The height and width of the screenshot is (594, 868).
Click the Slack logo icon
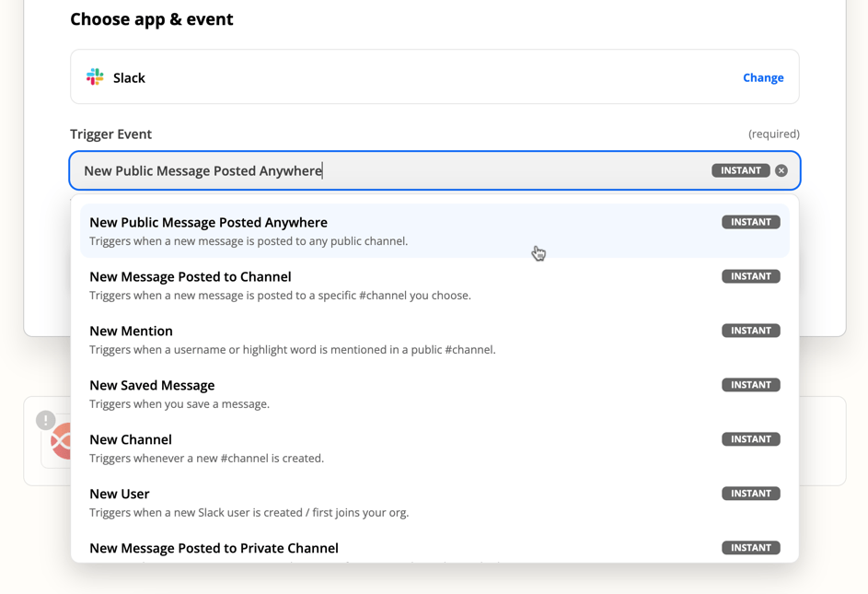coord(95,77)
